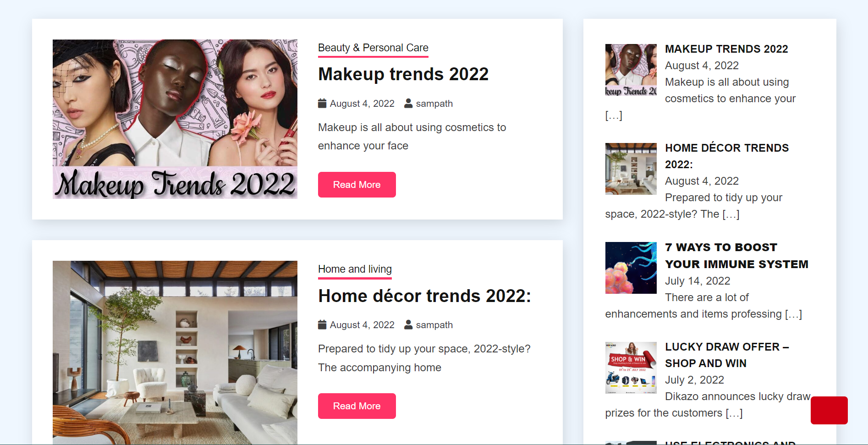Viewport: 868px width, 445px height.
Task: Open the Home décor trends 2022 title
Action: tap(424, 296)
